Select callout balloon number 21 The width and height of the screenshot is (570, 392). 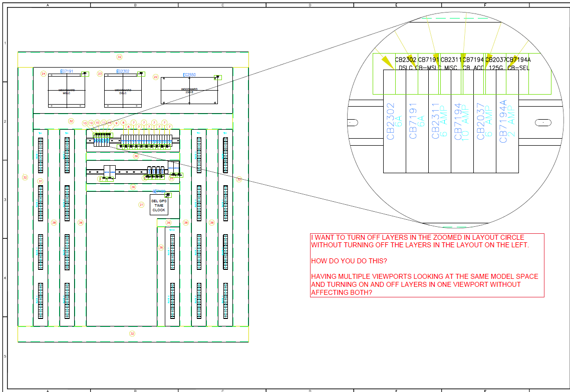coord(141,204)
